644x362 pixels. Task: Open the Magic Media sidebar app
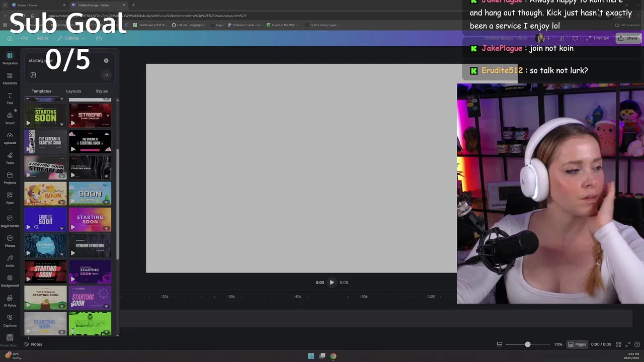(x=10, y=221)
